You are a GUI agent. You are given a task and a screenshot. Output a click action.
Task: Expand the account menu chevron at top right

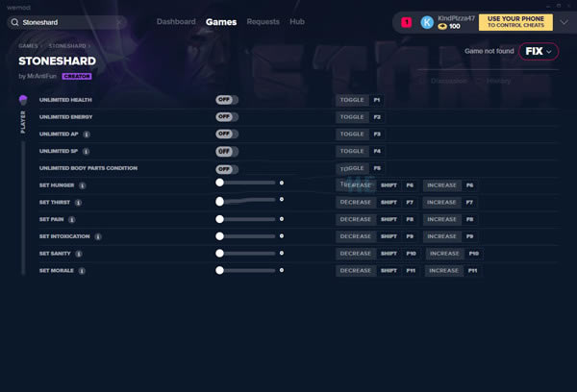pyautogui.click(x=564, y=22)
